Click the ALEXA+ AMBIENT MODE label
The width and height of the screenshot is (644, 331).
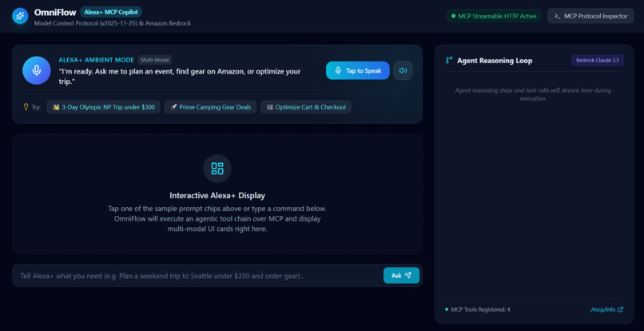tap(96, 60)
